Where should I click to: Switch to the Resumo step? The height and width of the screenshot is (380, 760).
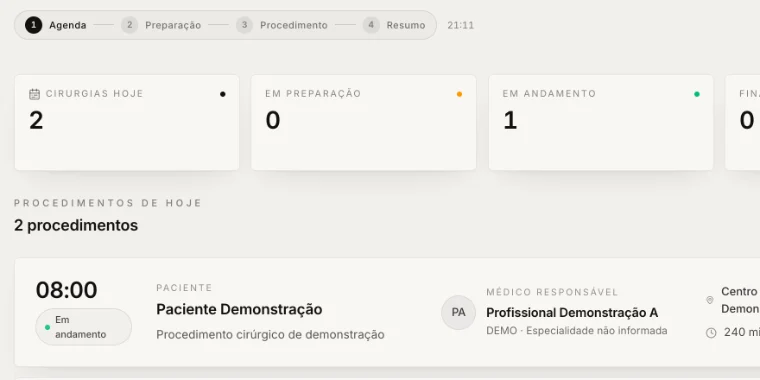click(394, 25)
